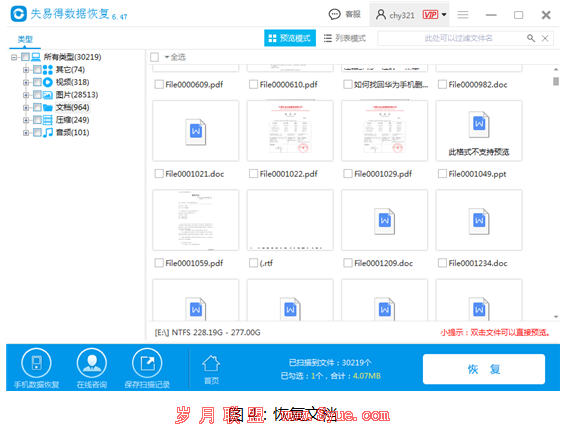Click the 恢复 recover button

(484, 369)
